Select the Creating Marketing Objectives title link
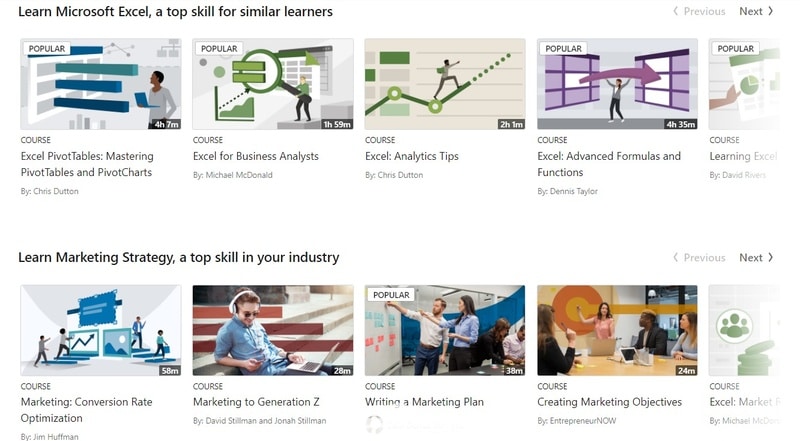 (609, 402)
